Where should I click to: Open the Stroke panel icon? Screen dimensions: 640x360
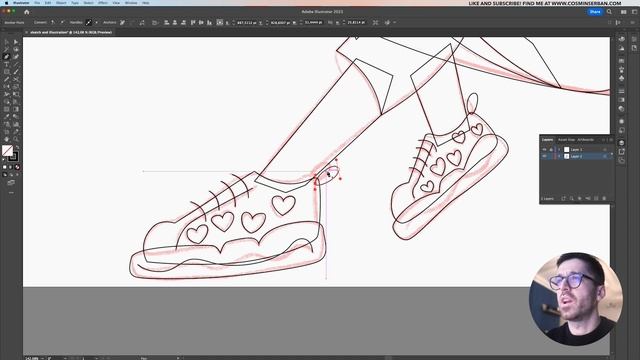(x=621, y=91)
